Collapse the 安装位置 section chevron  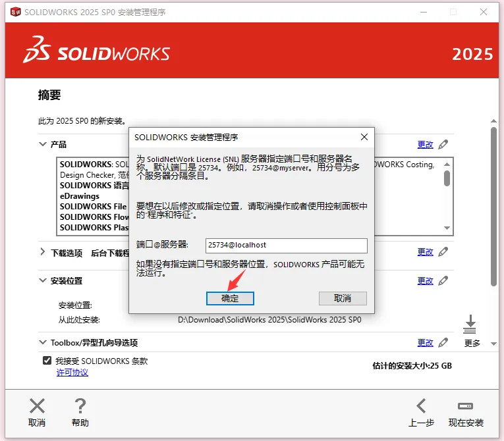[x=43, y=280]
